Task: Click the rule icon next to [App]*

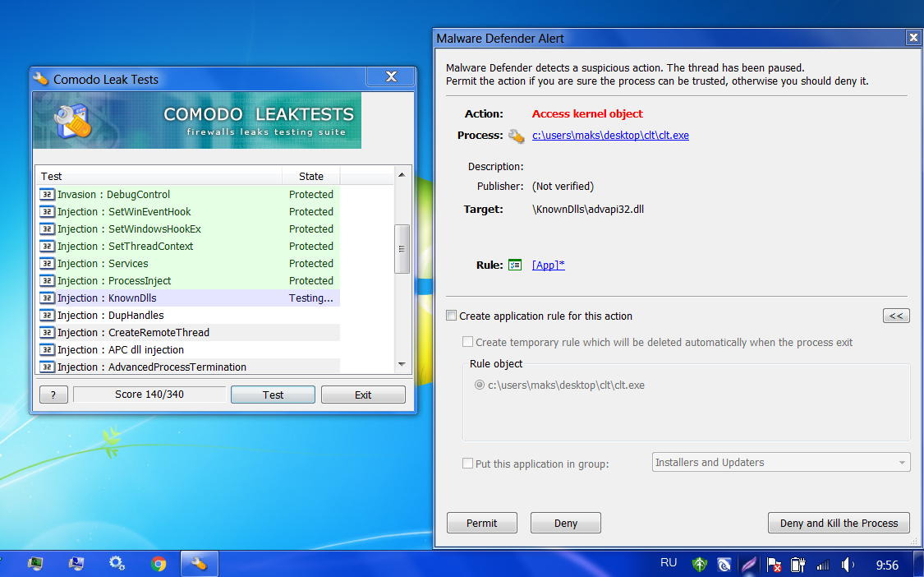Action: point(515,265)
